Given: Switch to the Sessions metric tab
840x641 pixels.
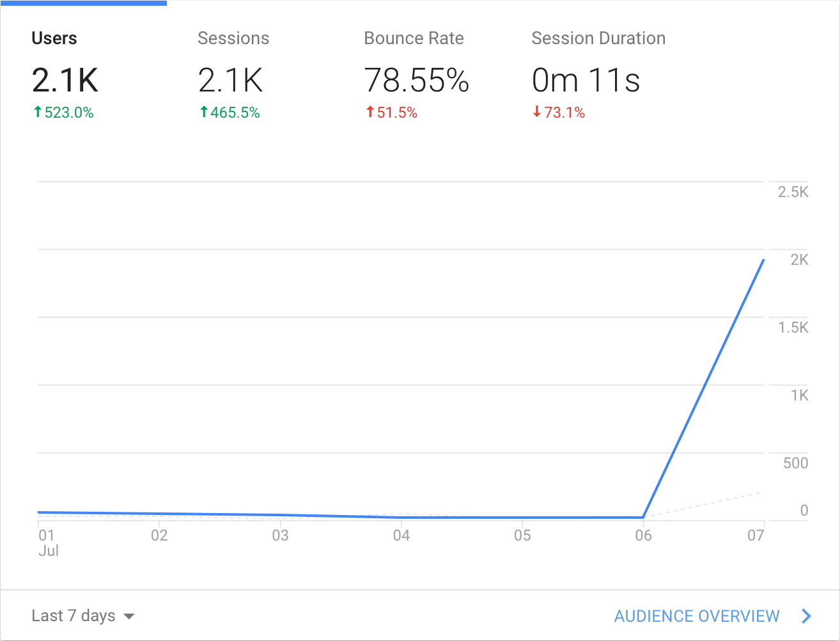Looking at the screenshot, I should [233, 38].
